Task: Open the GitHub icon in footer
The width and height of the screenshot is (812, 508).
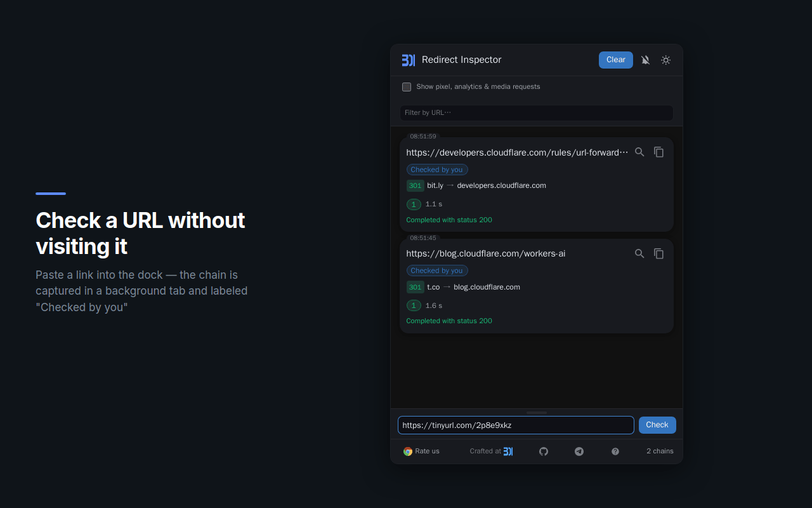Action: 544,451
